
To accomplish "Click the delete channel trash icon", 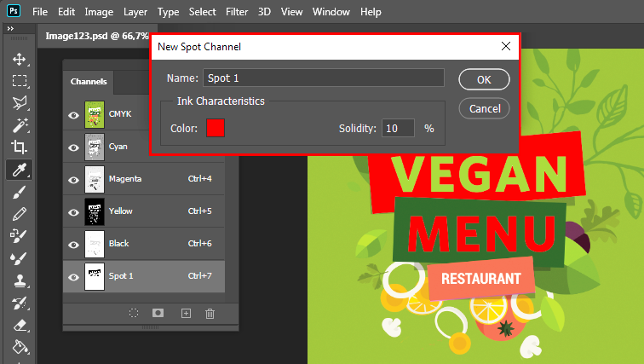I will point(210,313).
